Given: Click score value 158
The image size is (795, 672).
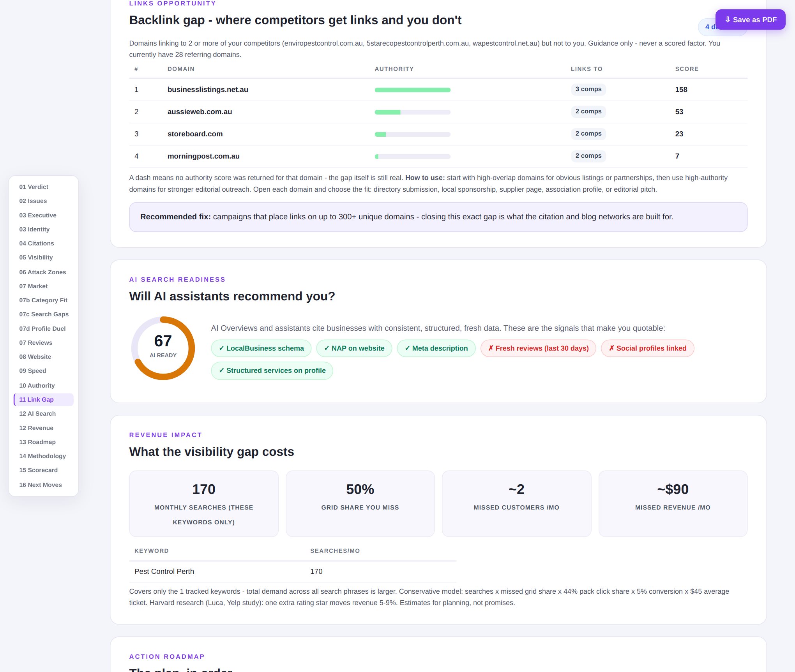Looking at the screenshot, I should (x=681, y=90).
